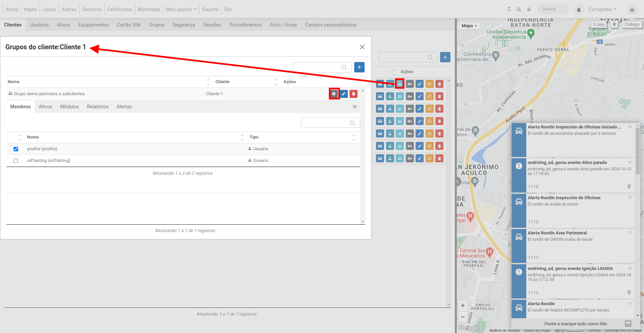The image size is (644, 333).
Task: Show location of Ignição LIGADA alert
Action: (629, 293)
